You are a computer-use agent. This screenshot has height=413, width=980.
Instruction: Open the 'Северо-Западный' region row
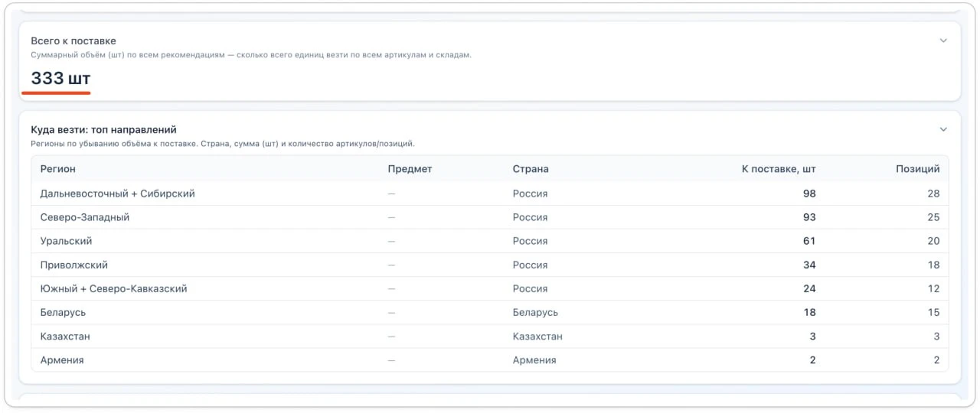(85, 217)
